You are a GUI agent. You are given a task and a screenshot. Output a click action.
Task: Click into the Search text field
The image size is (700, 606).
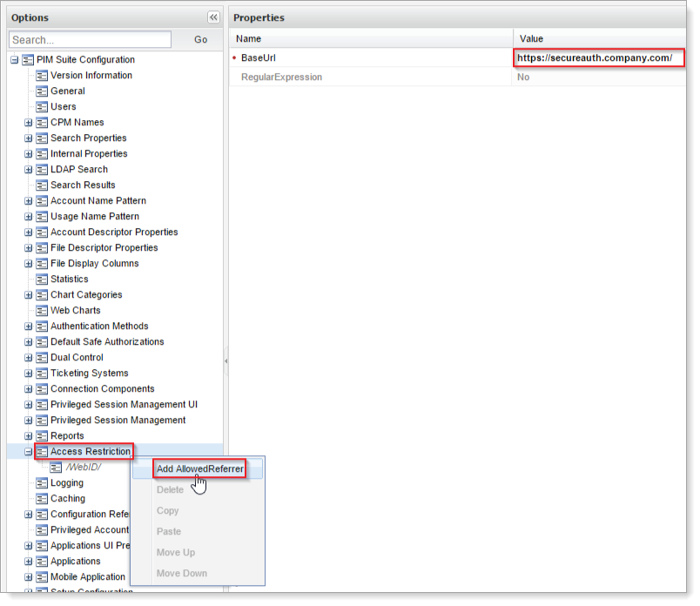(x=90, y=40)
